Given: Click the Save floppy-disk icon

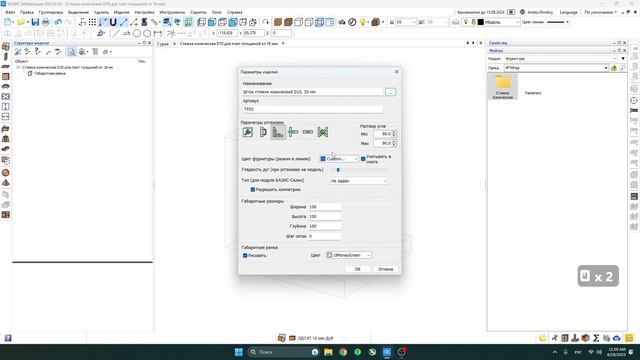Looking at the screenshot, I should coord(35,22).
